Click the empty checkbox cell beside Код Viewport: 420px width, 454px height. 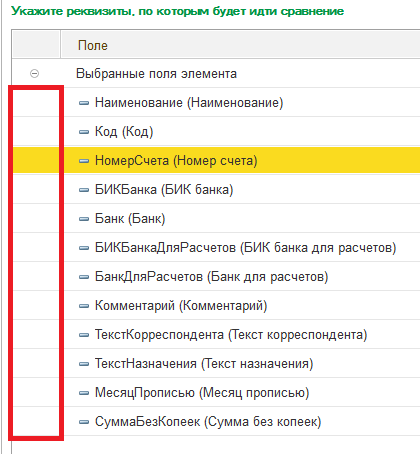pyautogui.click(x=36, y=131)
